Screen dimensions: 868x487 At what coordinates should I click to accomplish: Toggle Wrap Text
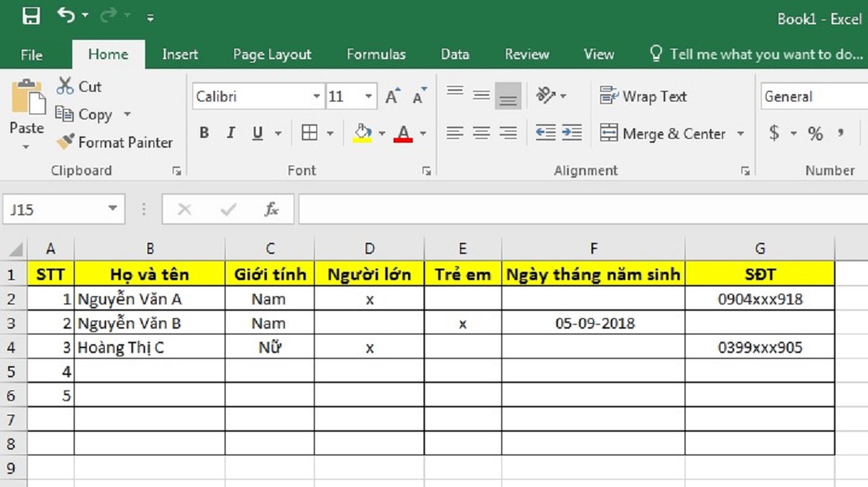tap(643, 96)
